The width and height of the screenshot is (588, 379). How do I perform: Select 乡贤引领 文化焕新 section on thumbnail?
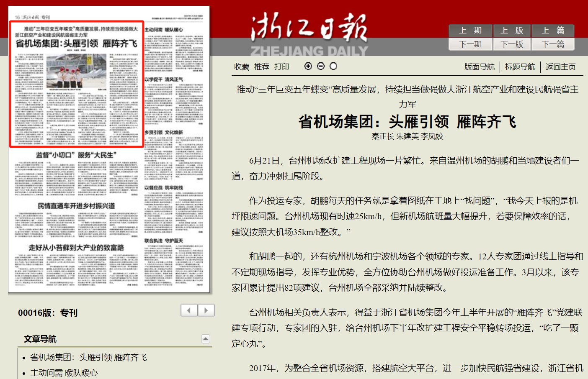tap(164, 132)
